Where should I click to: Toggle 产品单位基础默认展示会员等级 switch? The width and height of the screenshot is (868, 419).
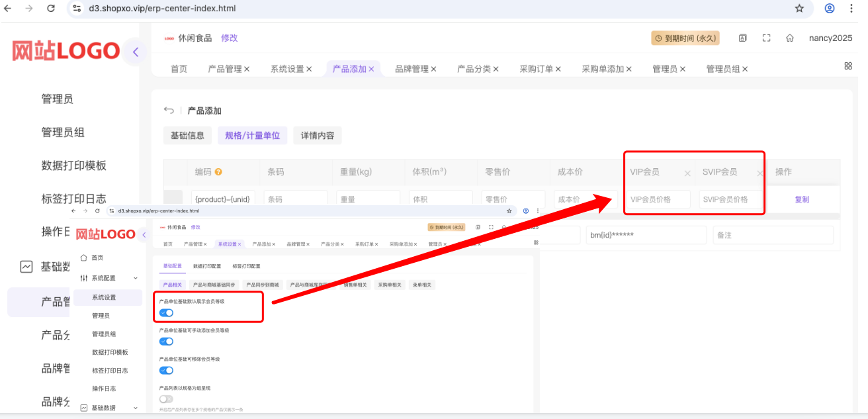click(166, 312)
